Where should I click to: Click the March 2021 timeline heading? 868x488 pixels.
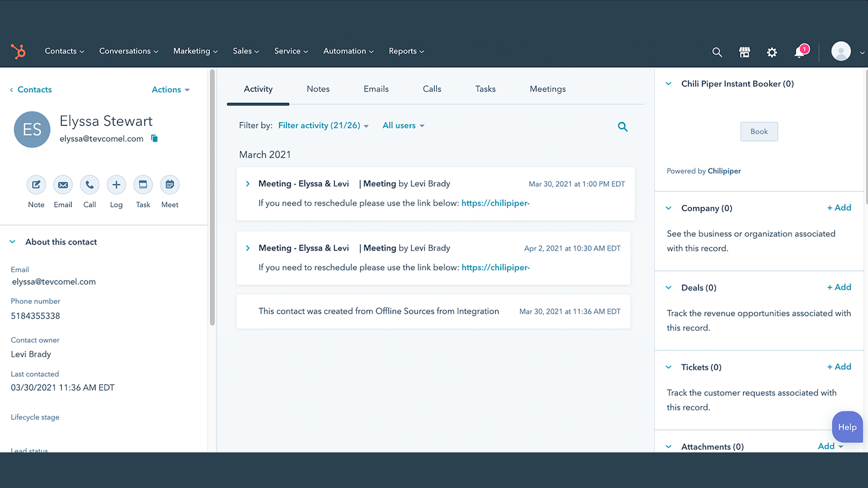pos(265,155)
